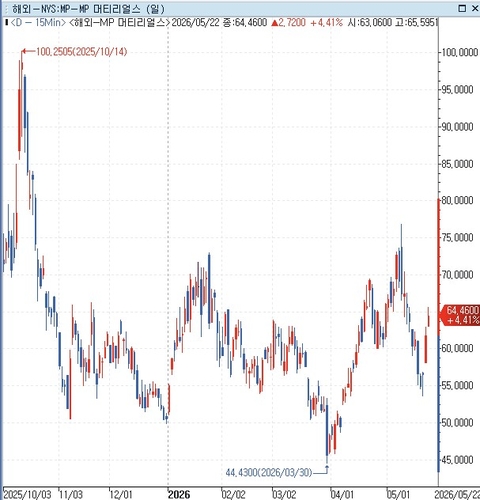Click the '2026/05/22' end date axis label
This screenshot has width=480, height=500.
[457, 494]
